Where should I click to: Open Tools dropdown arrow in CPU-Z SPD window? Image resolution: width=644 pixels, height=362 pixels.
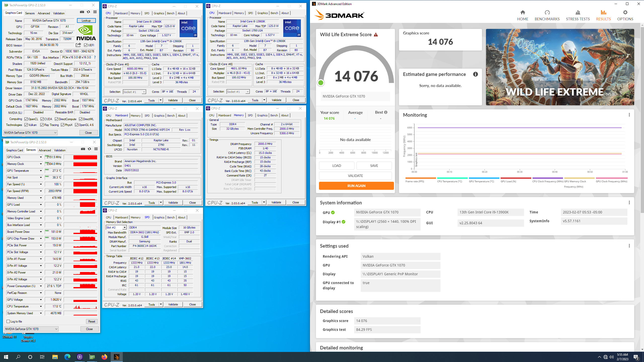click(x=161, y=304)
